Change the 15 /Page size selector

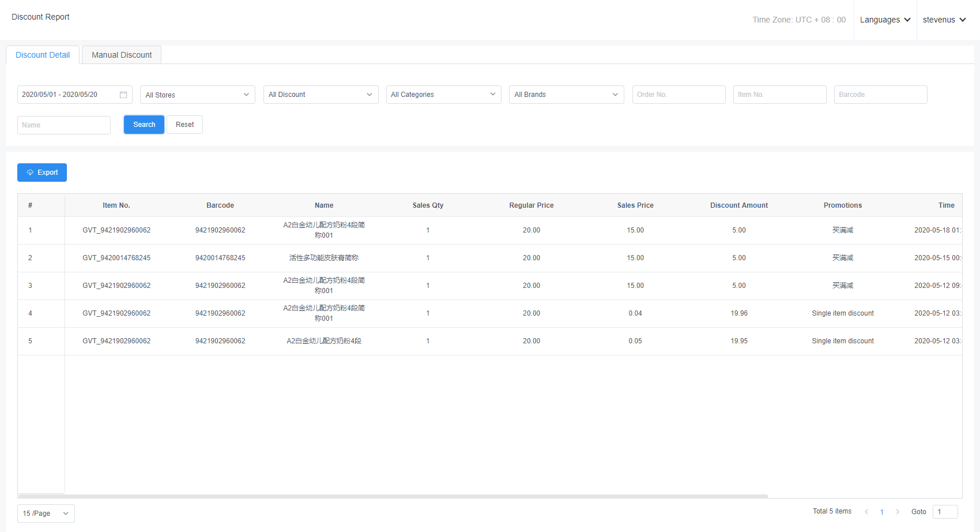[x=46, y=514]
